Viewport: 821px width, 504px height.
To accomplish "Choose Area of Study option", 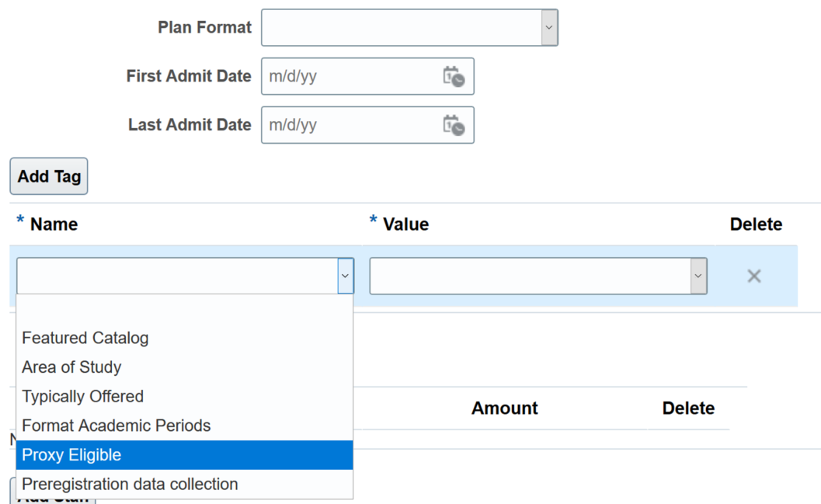I will 71,367.
